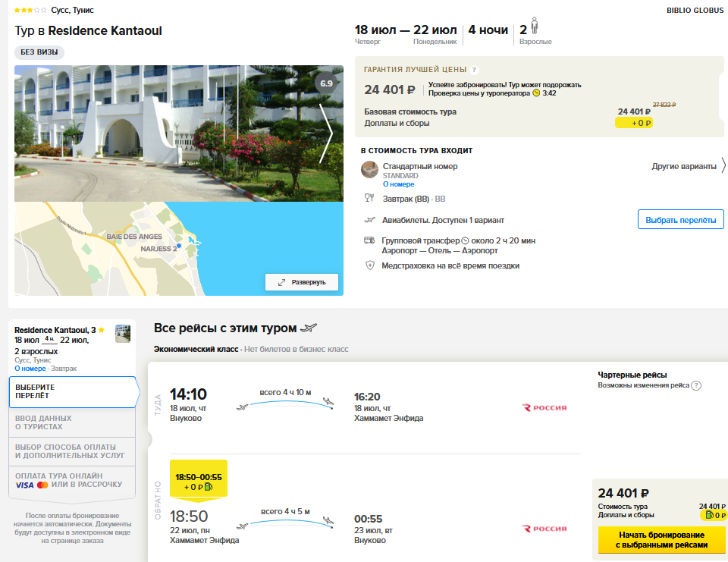Click Выбрать перелёты button
The image size is (728, 562).
click(x=680, y=220)
